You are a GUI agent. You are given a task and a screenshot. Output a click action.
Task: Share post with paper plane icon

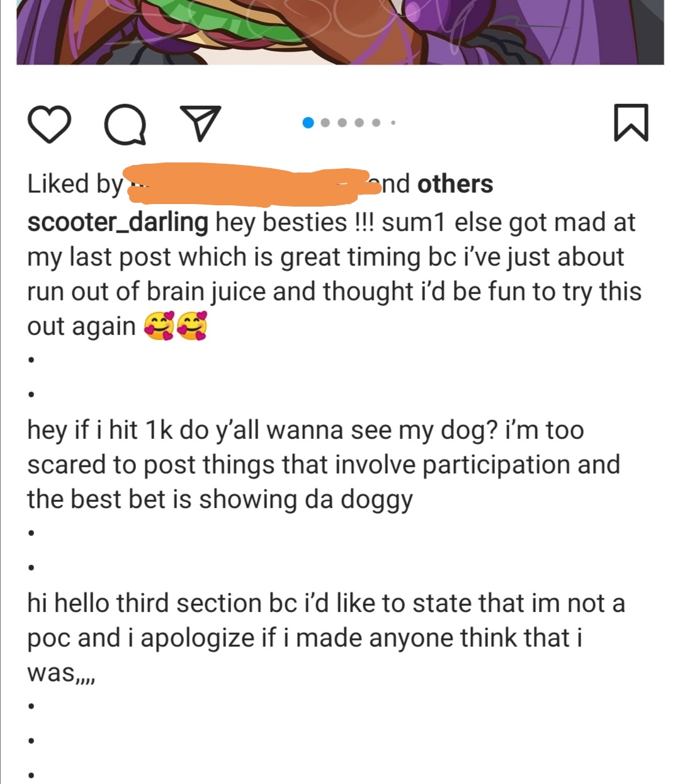201,123
